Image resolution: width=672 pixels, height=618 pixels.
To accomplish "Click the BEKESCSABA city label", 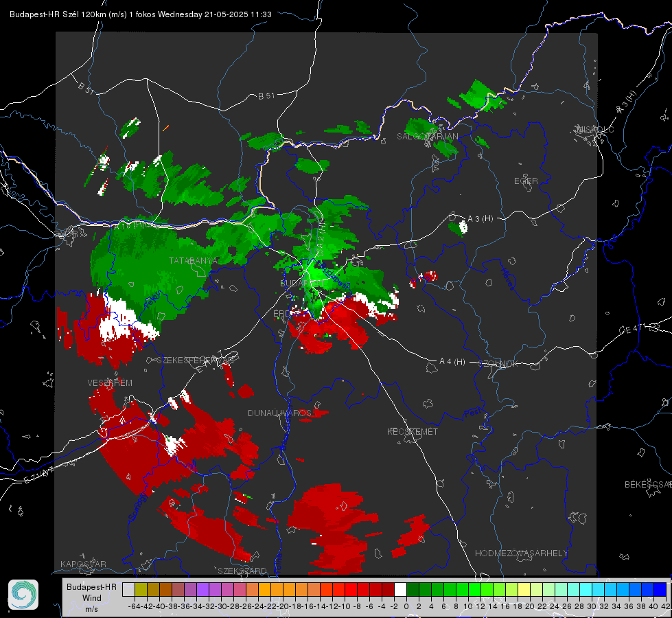I will tap(648, 485).
